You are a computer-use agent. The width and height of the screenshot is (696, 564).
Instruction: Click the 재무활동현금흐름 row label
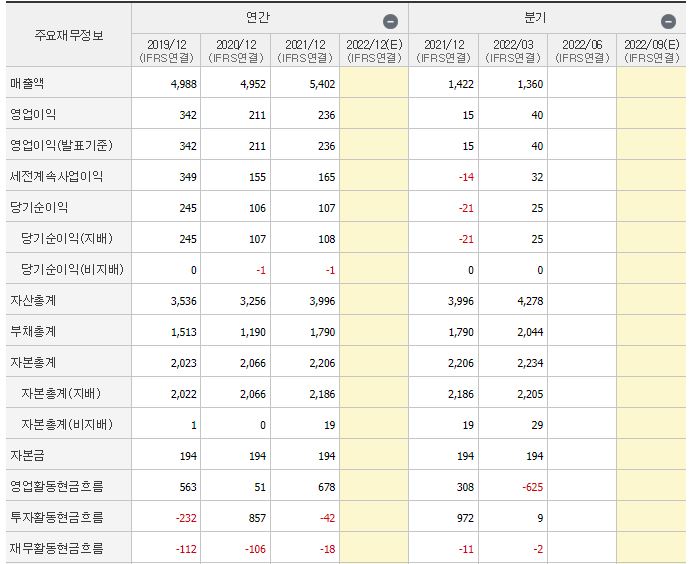coord(56,548)
